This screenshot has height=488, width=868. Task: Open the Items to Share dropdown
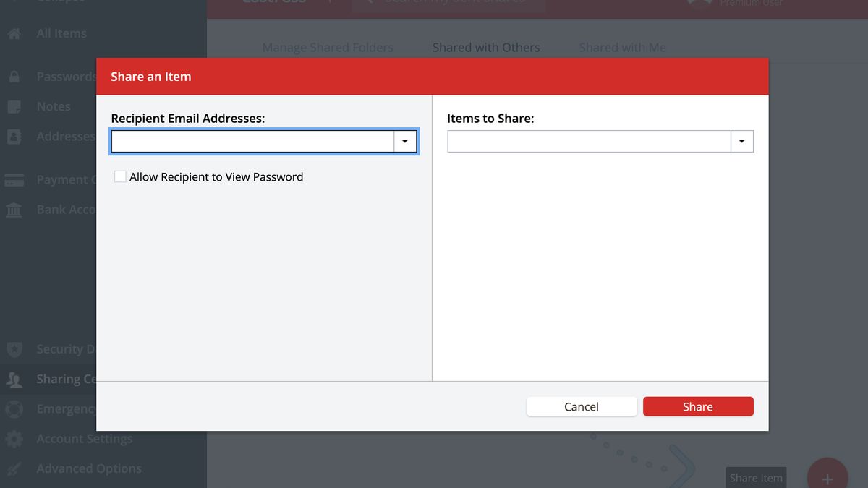click(x=741, y=141)
